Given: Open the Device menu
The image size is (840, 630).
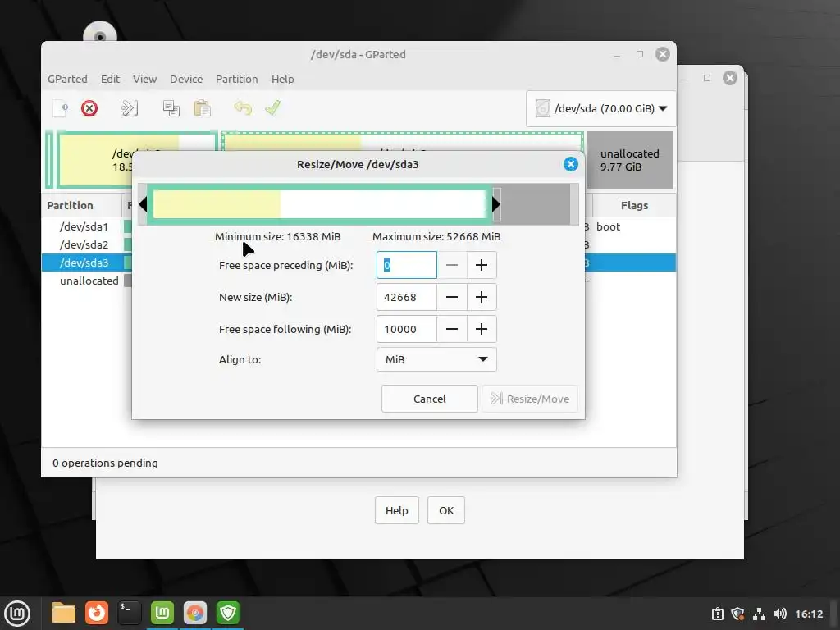Looking at the screenshot, I should [x=186, y=80].
